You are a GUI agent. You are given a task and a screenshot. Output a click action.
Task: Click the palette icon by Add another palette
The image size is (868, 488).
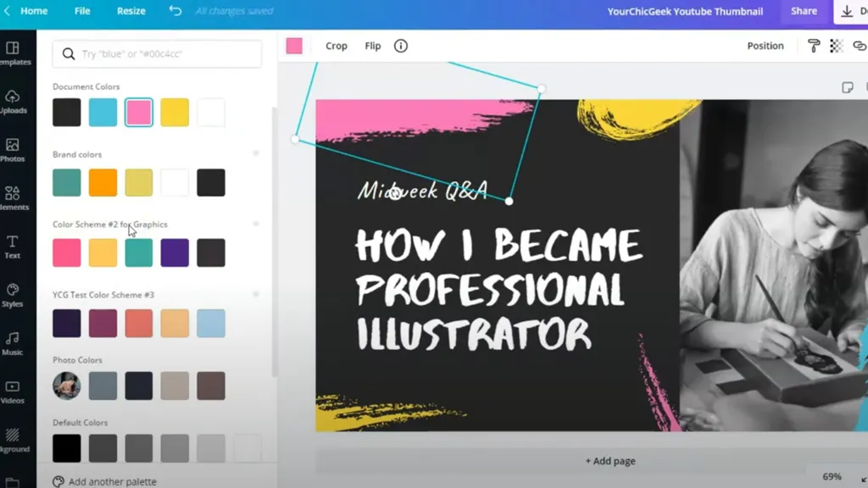58,481
